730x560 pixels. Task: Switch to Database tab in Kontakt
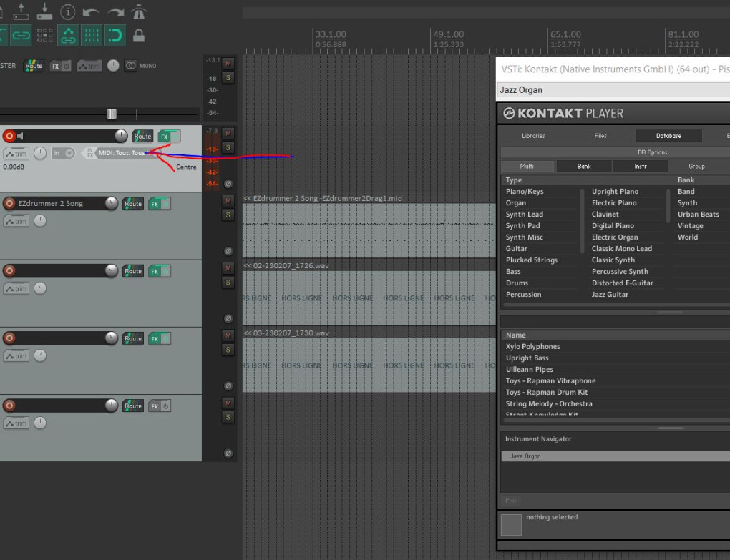tap(668, 136)
